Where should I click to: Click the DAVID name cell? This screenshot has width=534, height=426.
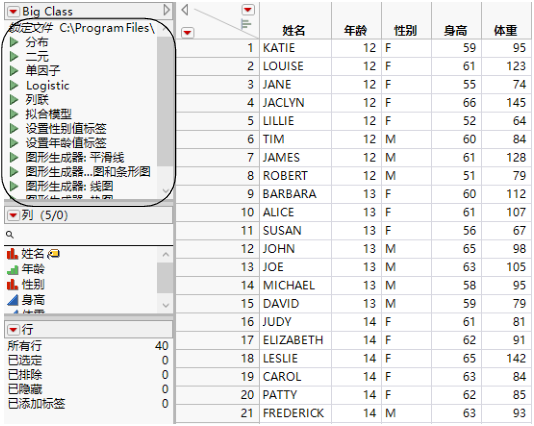pos(295,304)
